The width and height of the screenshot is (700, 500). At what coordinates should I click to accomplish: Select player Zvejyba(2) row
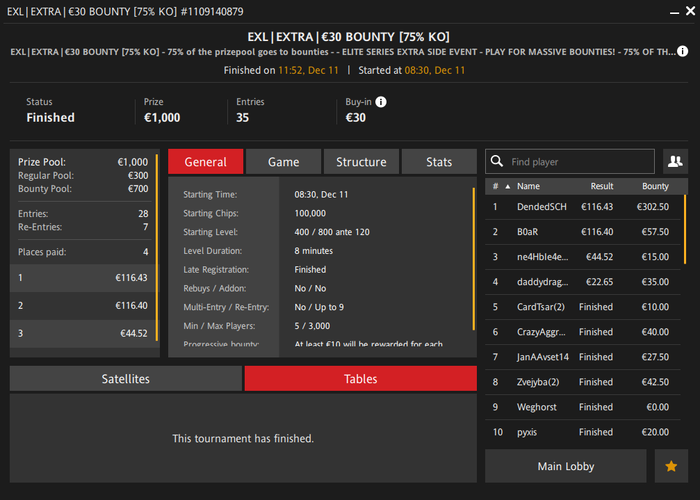point(583,382)
